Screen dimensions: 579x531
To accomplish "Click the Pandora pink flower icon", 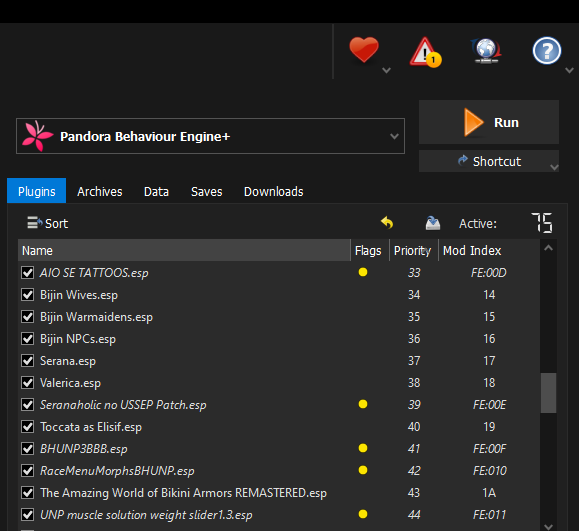I will pyautogui.click(x=37, y=136).
